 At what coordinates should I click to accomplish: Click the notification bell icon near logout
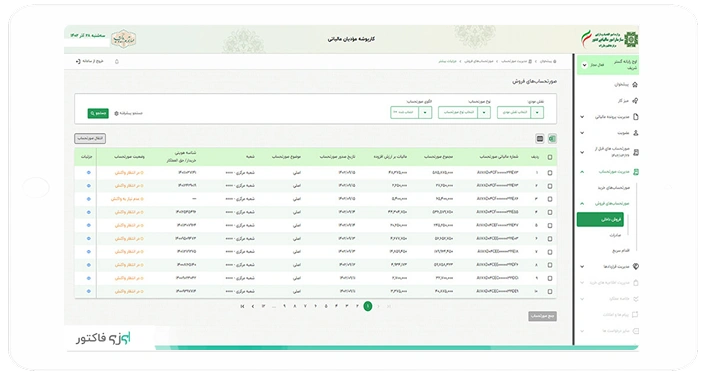point(116,61)
